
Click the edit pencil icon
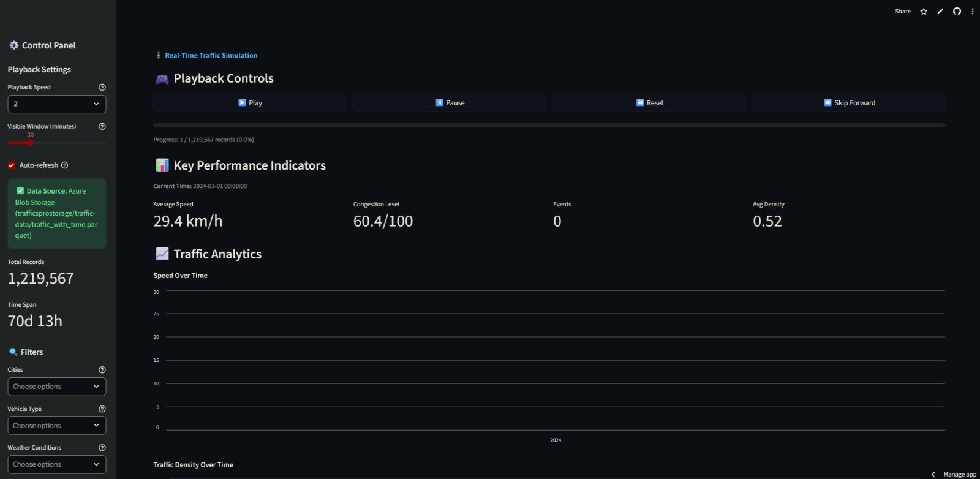[940, 12]
